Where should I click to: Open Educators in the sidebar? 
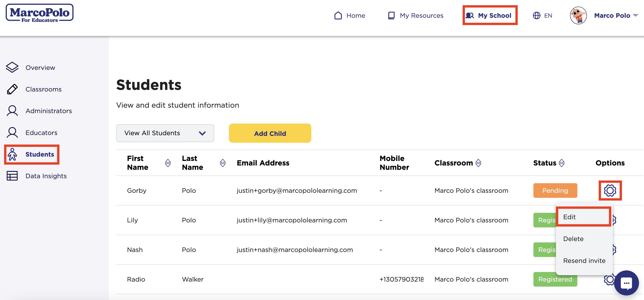(41, 132)
